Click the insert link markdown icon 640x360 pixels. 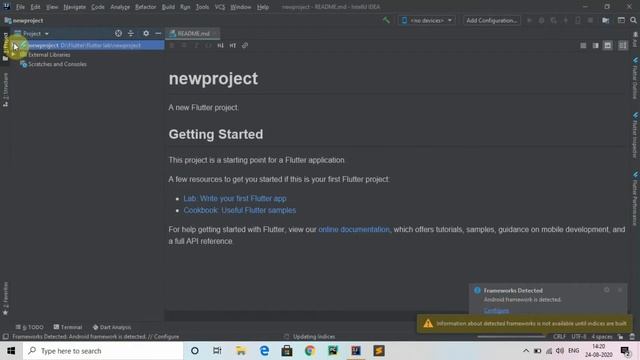(245, 46)
